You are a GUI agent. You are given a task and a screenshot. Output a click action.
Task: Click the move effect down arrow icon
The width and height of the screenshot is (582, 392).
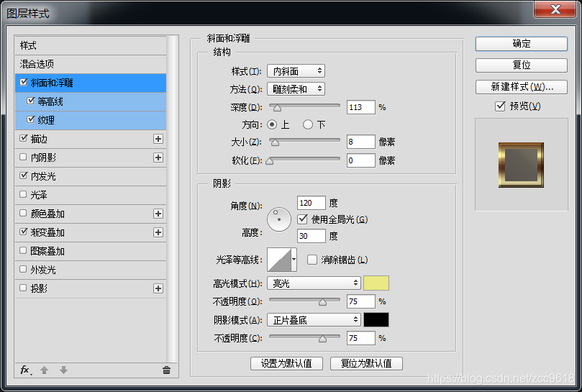63,370
